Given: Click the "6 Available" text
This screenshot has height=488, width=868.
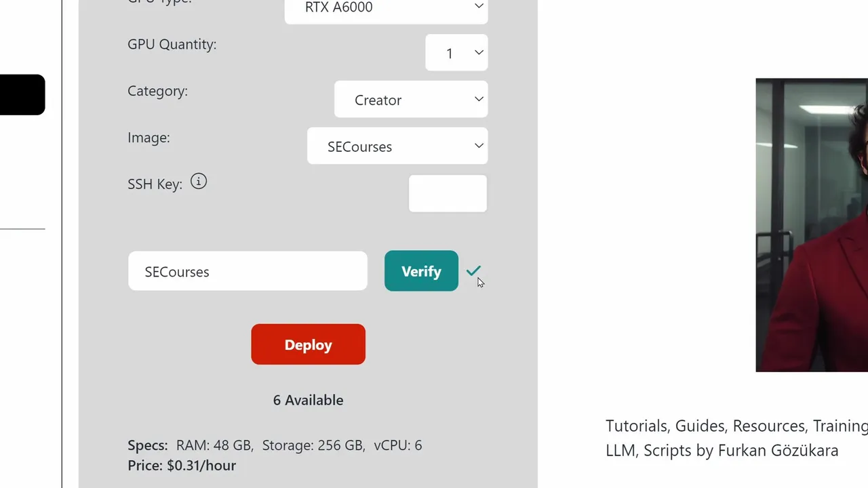Looking at the screenshot, I should [x=308, y=400].
